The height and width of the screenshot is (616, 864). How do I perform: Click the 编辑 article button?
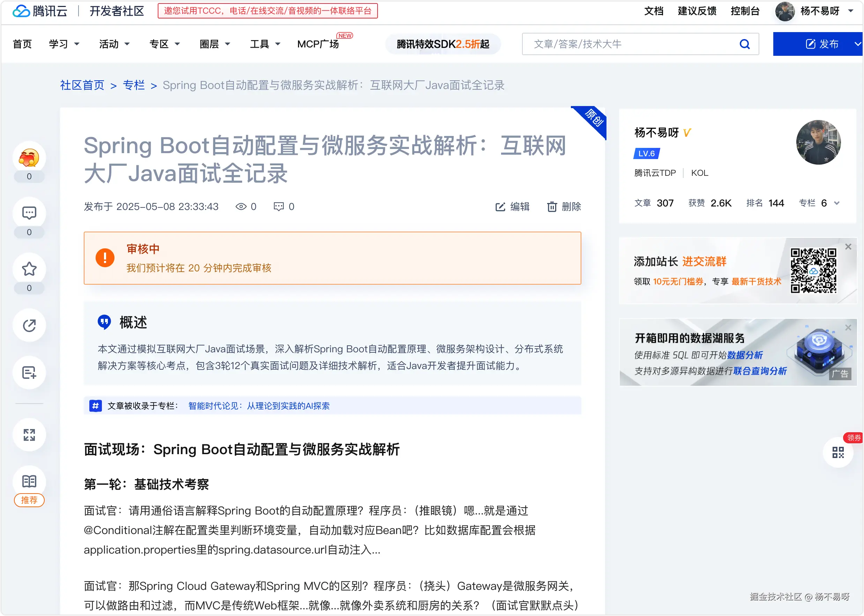pos(512,207)
